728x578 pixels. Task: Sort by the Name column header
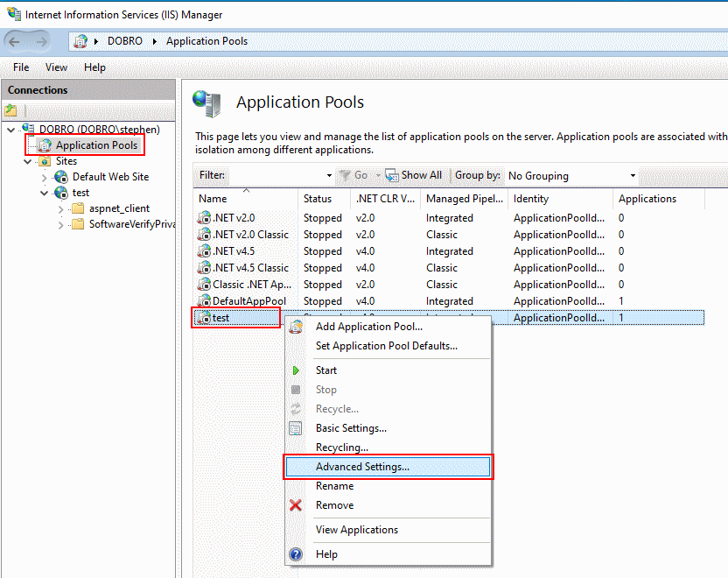point(245,199)
